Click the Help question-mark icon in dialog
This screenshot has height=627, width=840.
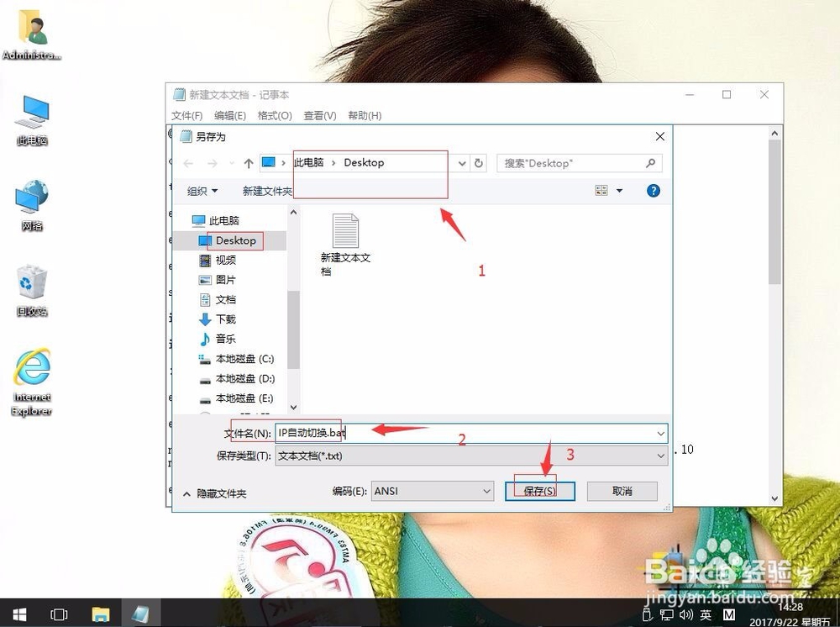click(653, 191)
